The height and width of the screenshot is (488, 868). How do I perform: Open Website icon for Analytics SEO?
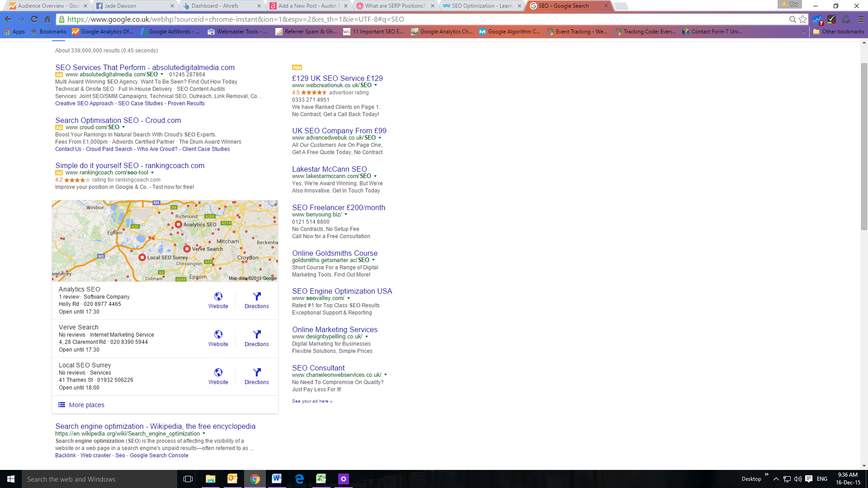coord(218,296)
